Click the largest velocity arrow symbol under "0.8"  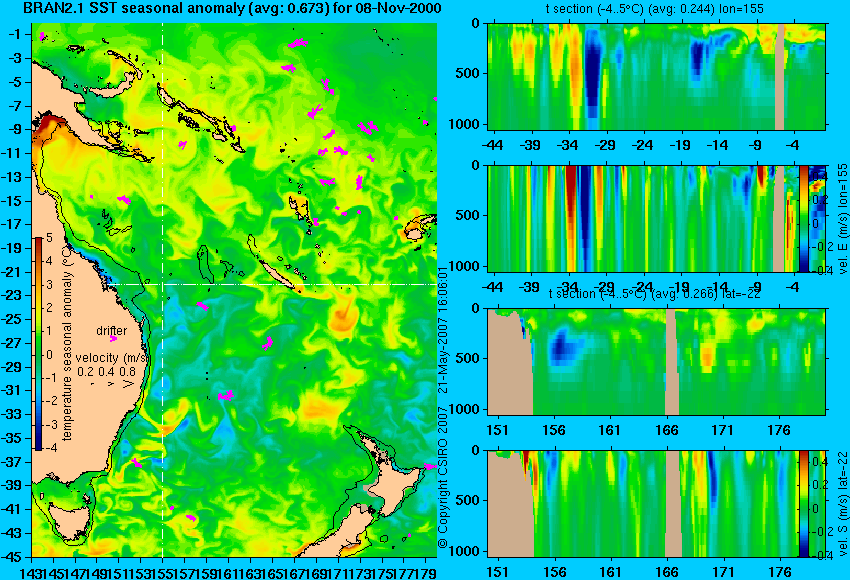128,384
